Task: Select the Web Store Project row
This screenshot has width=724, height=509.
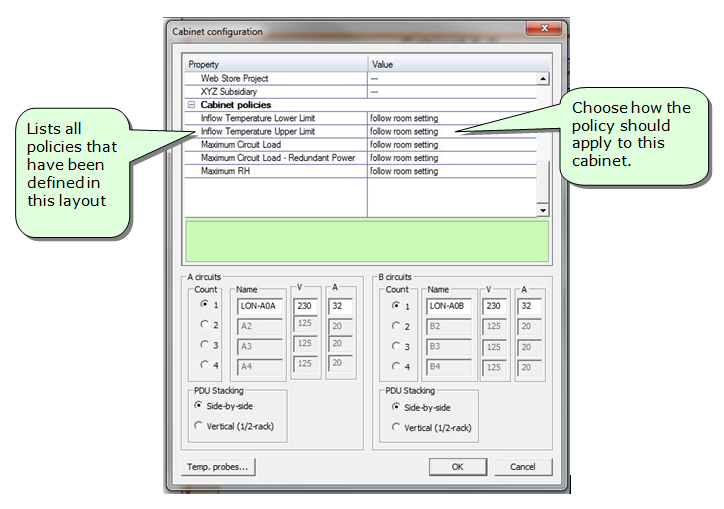Action: pyautogui.click(x=275, y=78)
